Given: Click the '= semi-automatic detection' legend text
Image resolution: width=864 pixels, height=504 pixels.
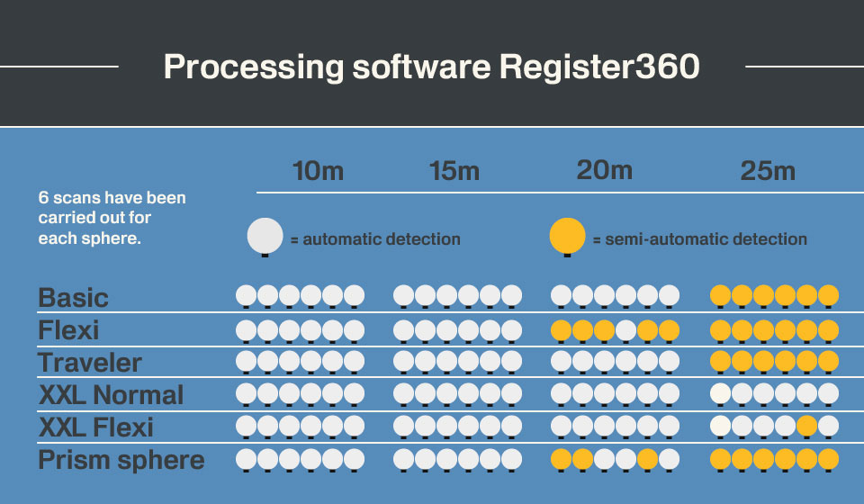Looking at the screenshot, I should (x=700, y=239).
